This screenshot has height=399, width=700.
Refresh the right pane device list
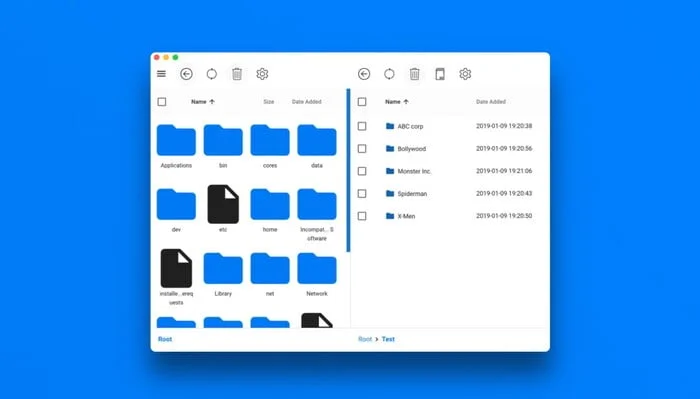click(389, 74)
